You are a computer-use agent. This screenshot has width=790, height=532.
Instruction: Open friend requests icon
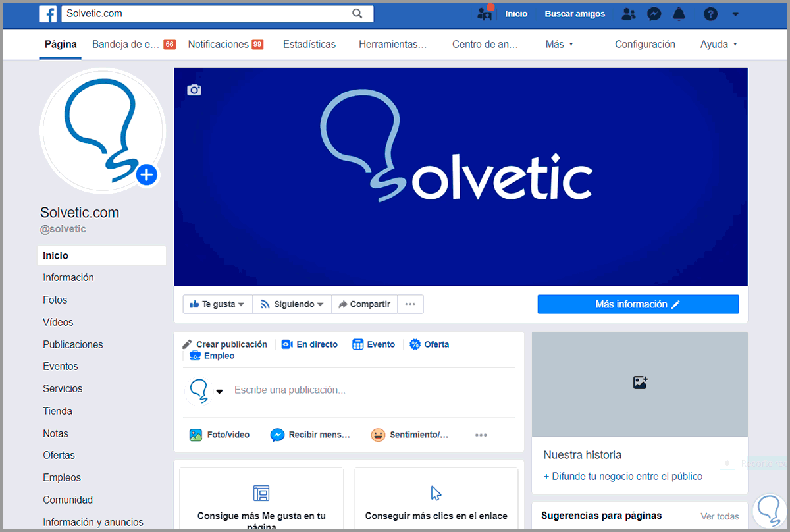click(x=629, y=14)
